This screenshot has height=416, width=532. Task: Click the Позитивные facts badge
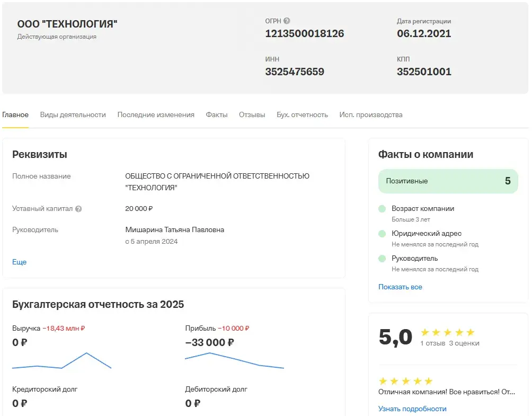[448, 181]
